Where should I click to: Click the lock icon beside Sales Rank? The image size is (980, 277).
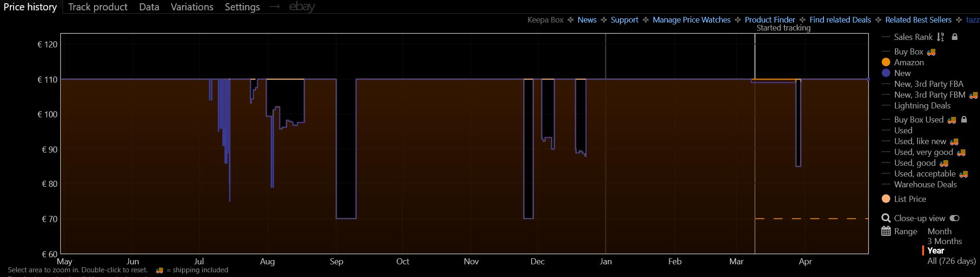tap(954, 37)
